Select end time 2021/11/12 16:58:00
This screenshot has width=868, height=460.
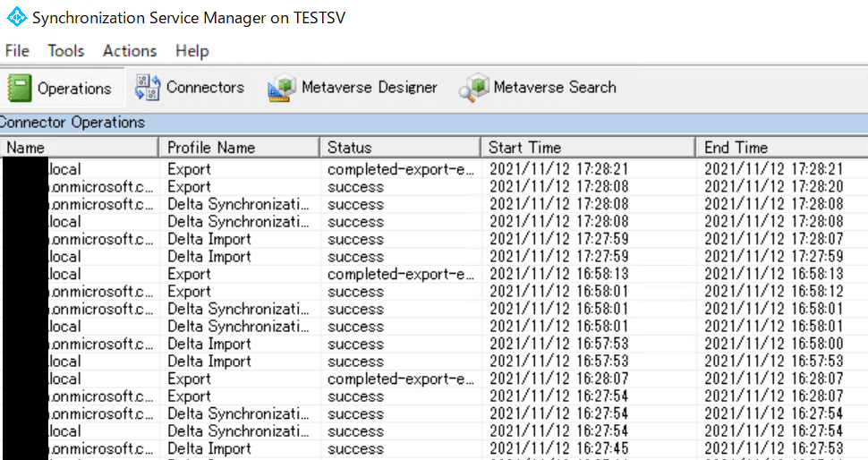(x=774, y=344)
